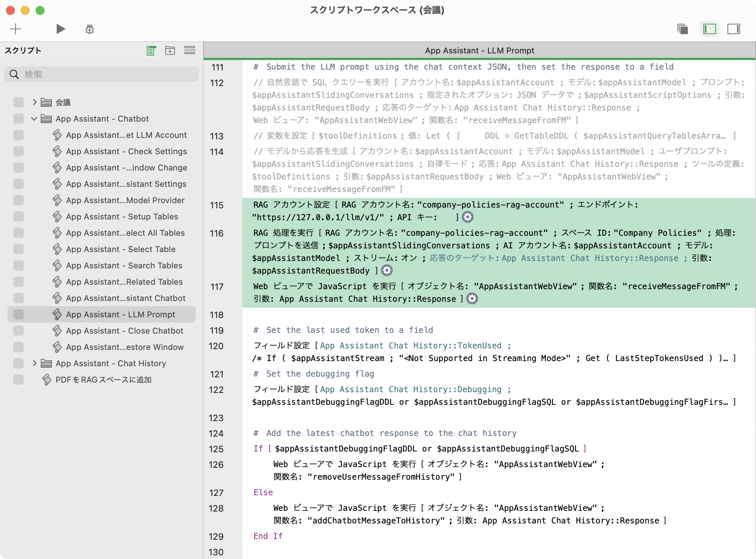Click the separator lines icon in scripts header
The image size is (756, 559).
pos(190,50)
